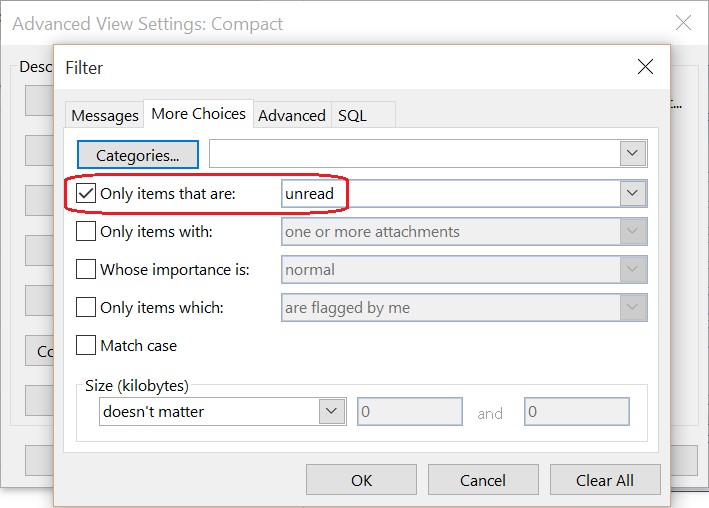Close the Filter dialog
The image size is (709, 508).
coord(645,68)
